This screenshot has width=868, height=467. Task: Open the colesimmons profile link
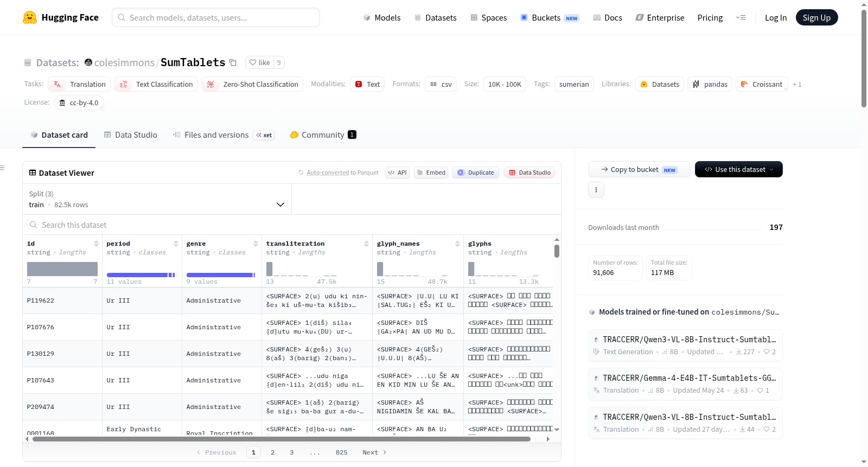[x=124, y=62]
